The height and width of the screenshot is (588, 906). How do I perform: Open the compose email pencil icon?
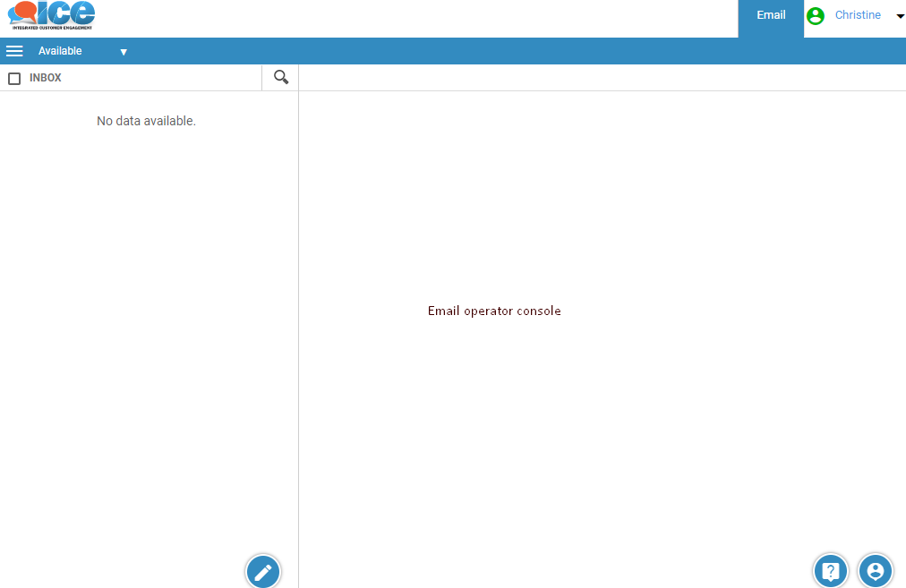(262, 571)
